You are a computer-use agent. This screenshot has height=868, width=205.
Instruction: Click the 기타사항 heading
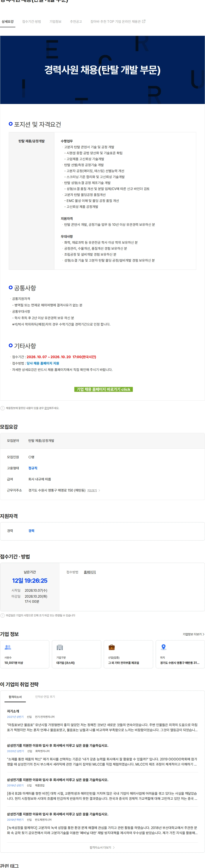tap(25, 346)
